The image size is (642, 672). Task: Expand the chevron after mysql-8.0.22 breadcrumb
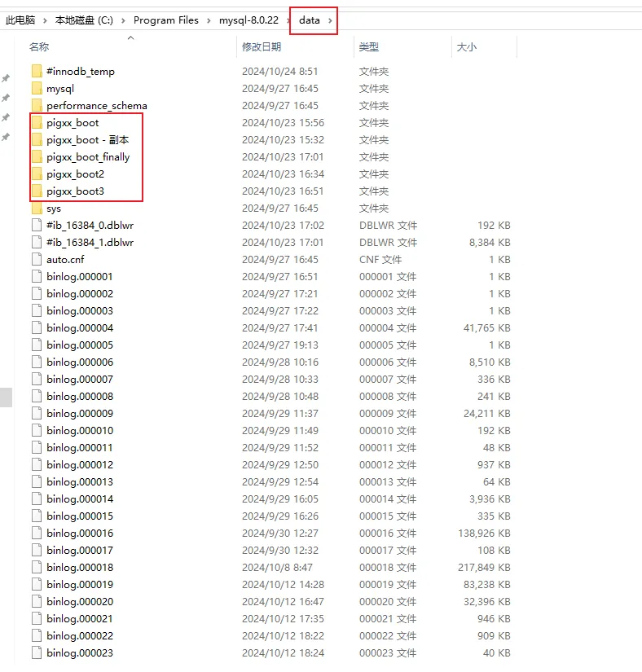tap(288, 20)
